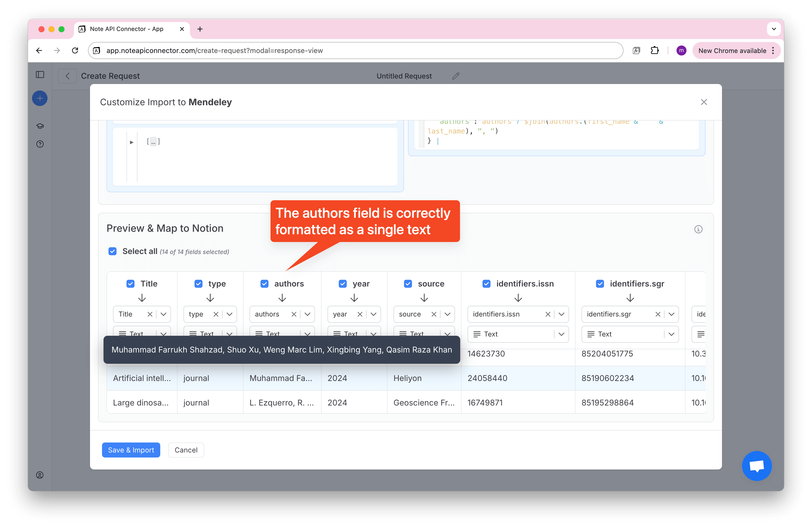
Task: Click New Chrome available button
Action: [x=736, y=50]
